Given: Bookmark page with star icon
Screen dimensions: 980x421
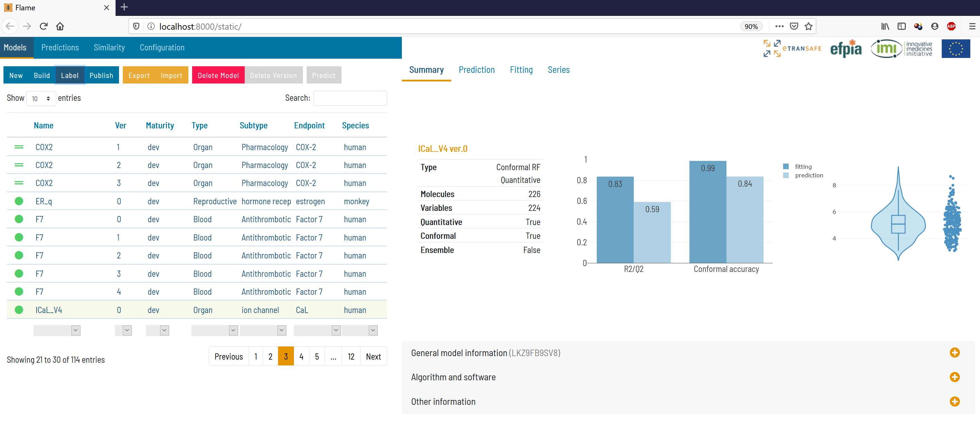Looking at the screenshot, I should click(809, 26).
